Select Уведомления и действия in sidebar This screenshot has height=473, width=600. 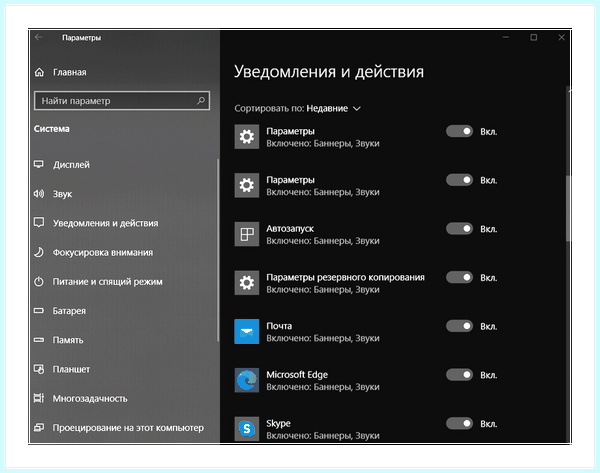point(105,223)
